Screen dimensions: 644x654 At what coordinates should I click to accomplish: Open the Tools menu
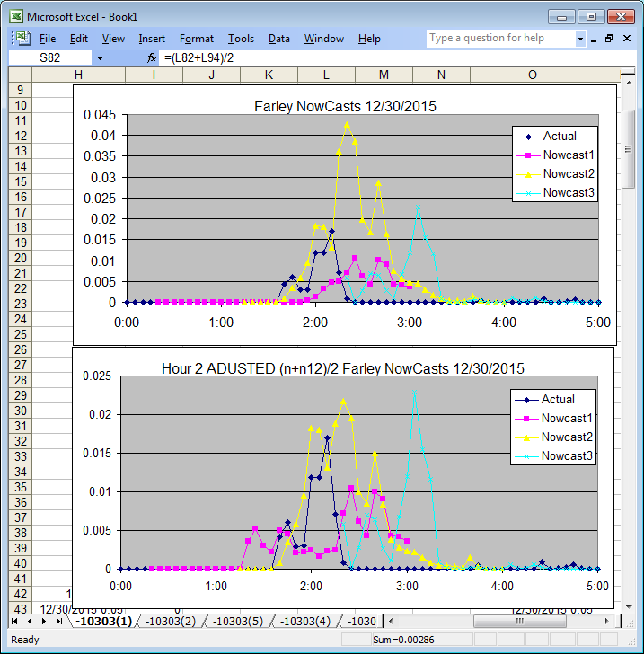coord(241,39)
